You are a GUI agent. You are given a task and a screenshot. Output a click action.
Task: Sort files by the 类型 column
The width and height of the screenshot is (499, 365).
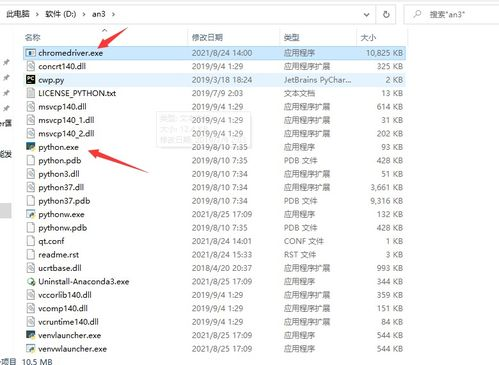tap(291, 37)
